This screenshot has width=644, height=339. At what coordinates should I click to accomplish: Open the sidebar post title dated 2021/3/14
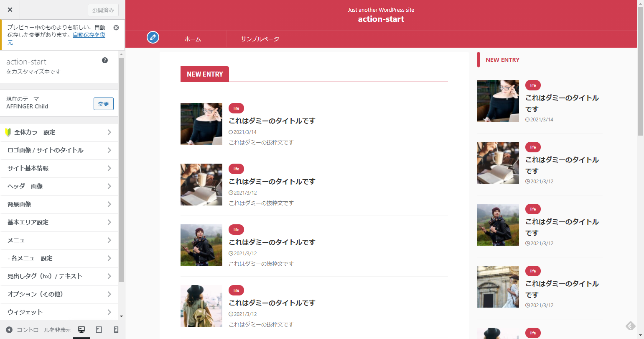(562, 103)
